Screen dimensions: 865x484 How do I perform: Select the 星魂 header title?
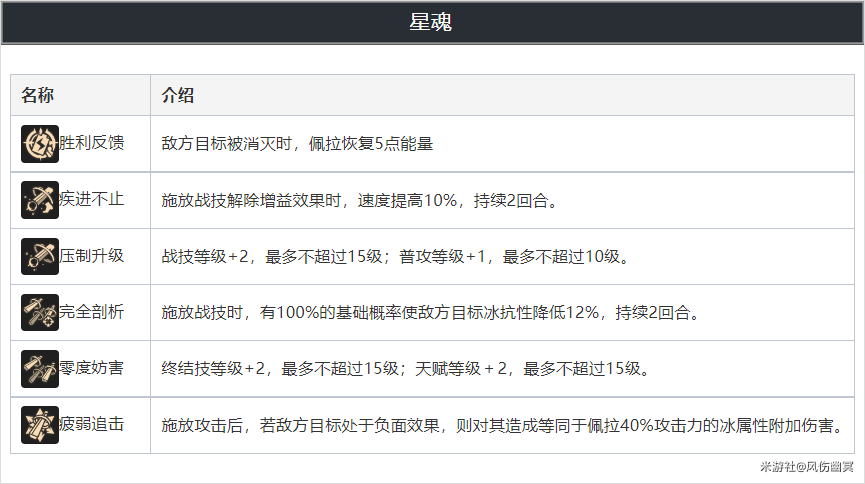coord(430,22)
